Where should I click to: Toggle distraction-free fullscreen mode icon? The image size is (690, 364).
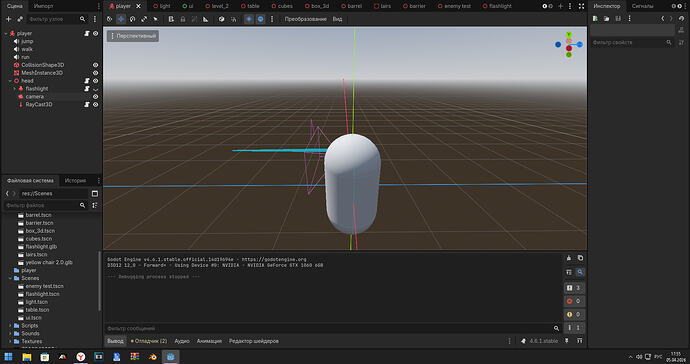(581, 6)
